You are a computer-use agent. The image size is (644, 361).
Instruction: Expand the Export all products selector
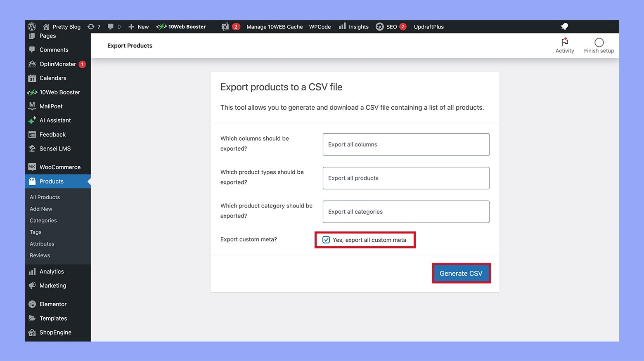pos(406,178)
